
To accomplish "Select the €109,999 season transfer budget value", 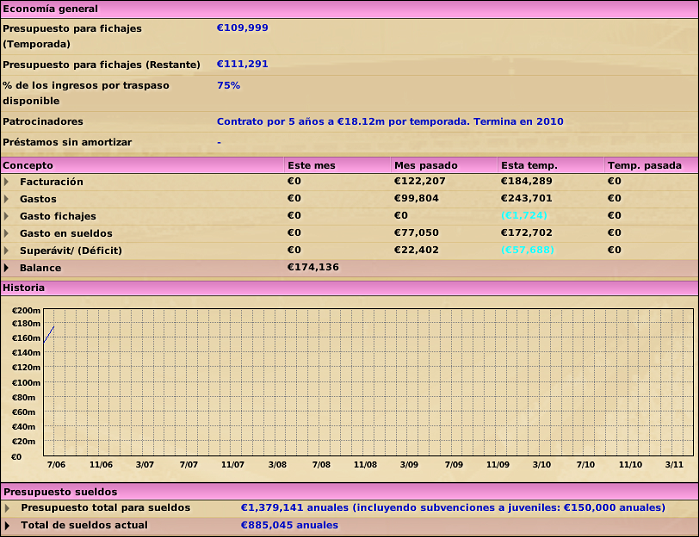I will pos(243,28).
